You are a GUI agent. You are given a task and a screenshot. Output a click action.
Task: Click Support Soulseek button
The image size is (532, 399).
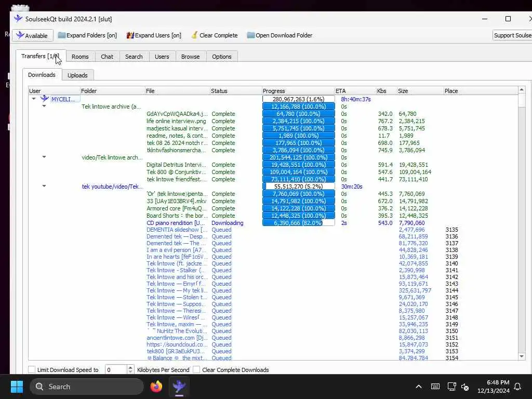tap(512, 35)
